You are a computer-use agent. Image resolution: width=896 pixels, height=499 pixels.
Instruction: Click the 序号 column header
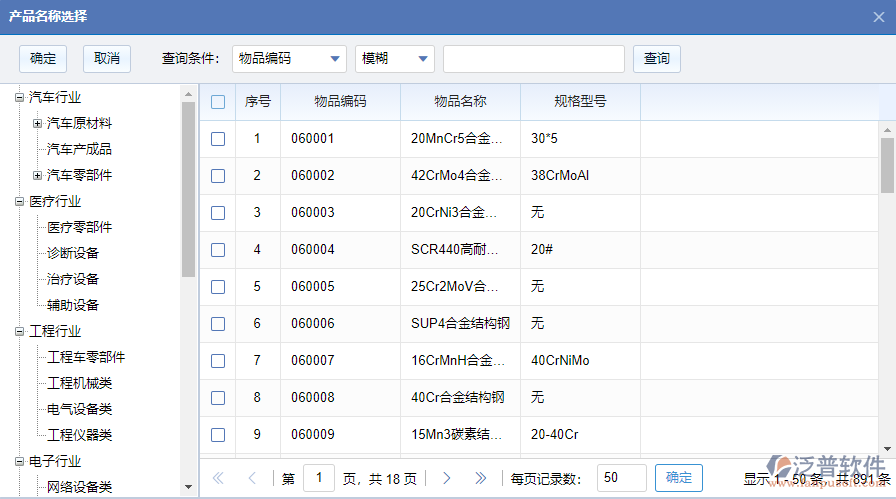coord(258,102)
